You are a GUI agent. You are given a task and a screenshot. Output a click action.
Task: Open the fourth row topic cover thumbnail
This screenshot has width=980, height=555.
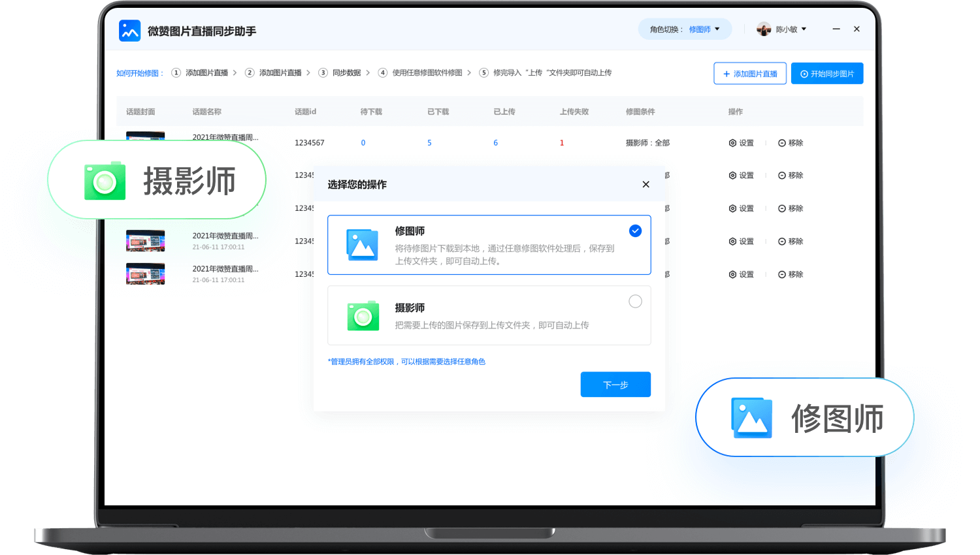click(x=145, y=241)
